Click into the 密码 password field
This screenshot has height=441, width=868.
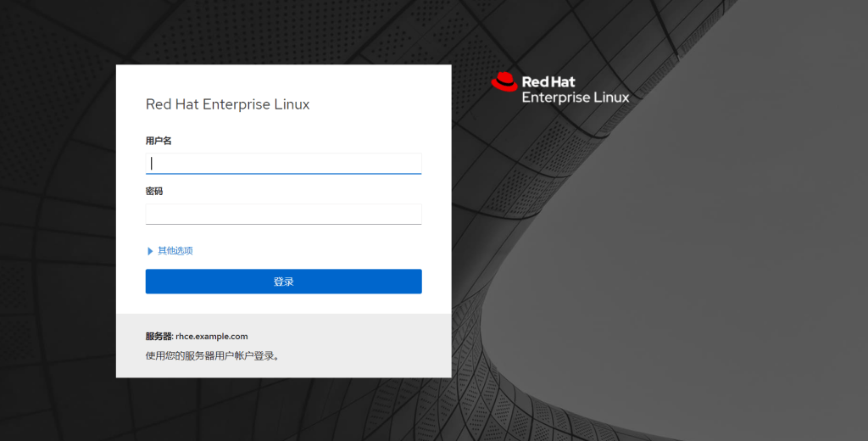(x=283, y=214)
